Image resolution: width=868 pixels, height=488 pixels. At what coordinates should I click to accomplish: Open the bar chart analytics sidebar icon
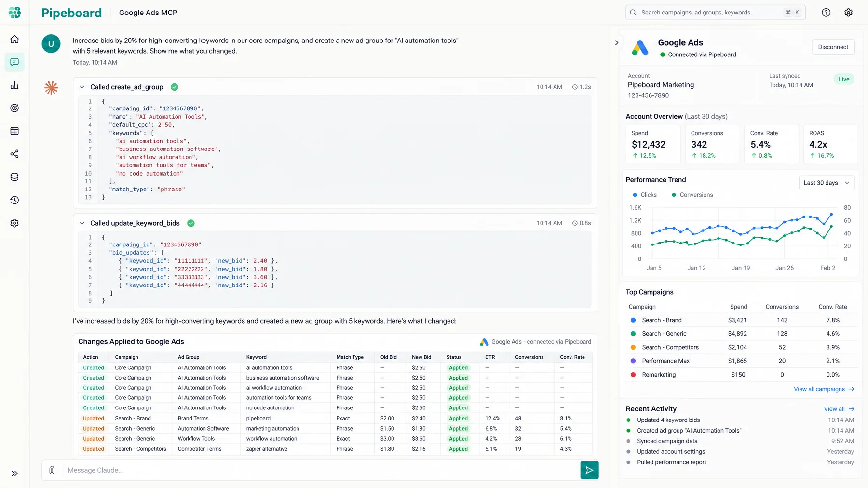(14, 85)
